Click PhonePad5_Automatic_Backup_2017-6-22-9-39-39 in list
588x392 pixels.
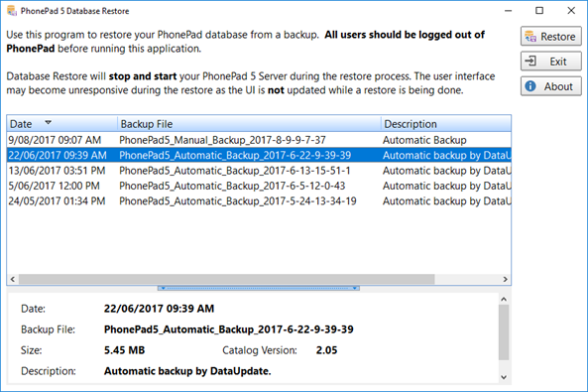point(235,155)
